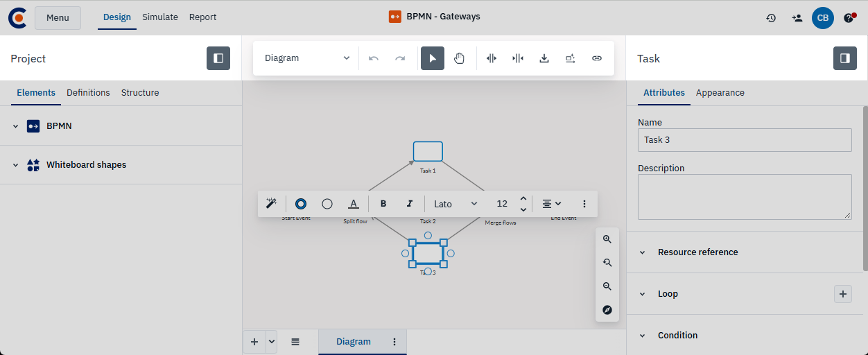Image resolution: width=868 pixels, height=355 pixels.
Task: Choose the text color A icon
Action: [x=354, y=204]
